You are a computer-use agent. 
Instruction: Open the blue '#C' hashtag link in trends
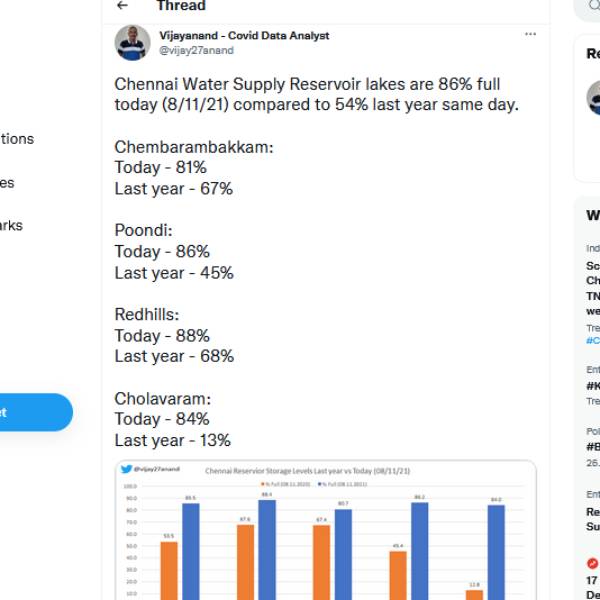pos(593,340)
